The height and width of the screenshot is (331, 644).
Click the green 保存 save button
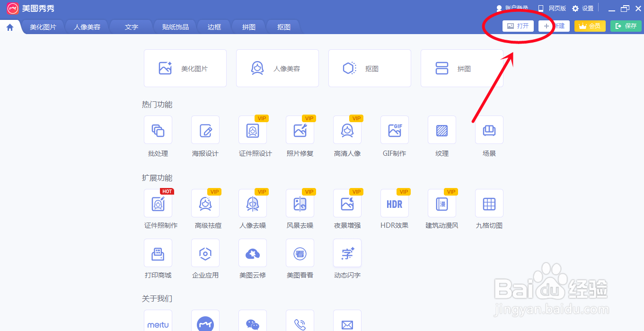coord(626,26)
